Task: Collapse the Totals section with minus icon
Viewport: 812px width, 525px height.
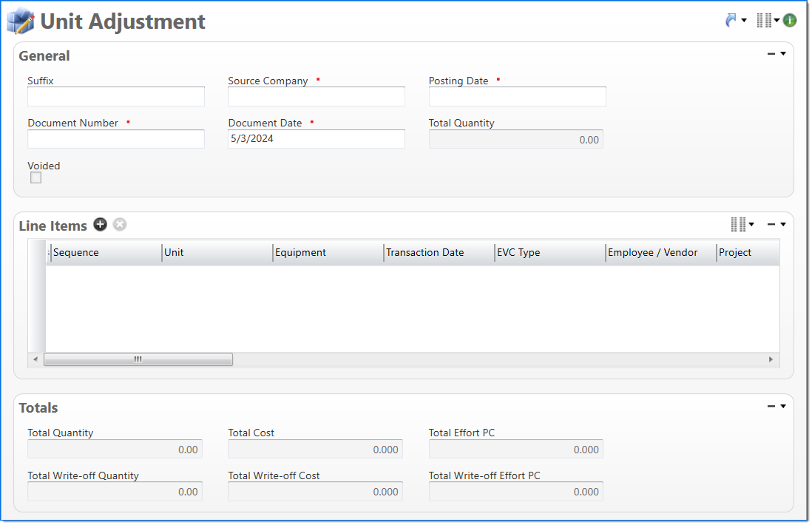Action: 771,406
